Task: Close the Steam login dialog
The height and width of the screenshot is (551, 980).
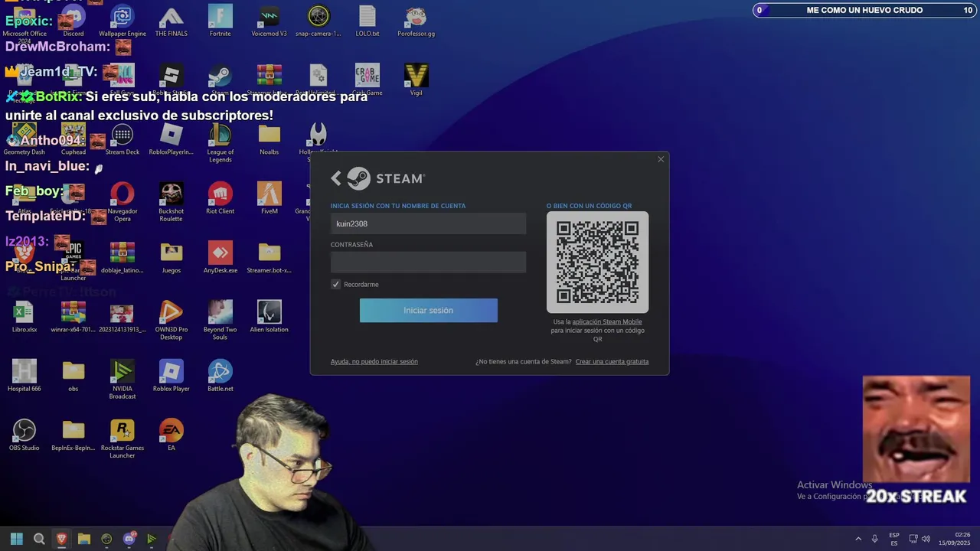Action: [661, 159]
